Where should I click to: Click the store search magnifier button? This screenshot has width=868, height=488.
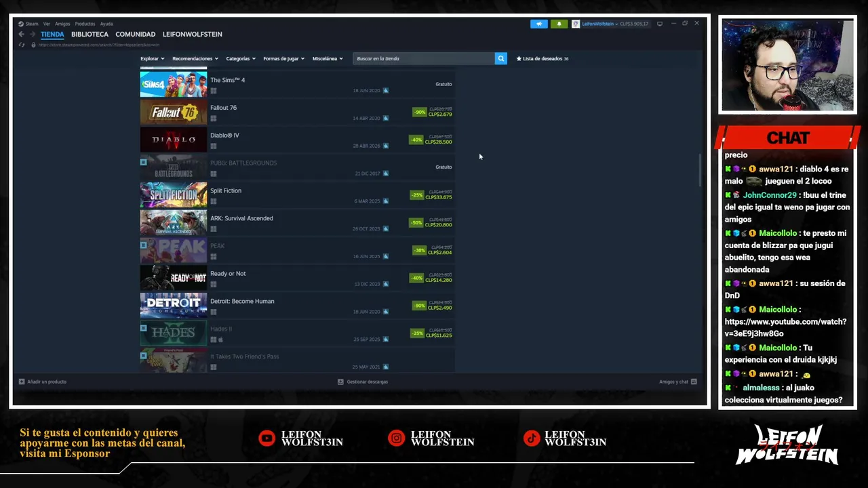click(500, 58)
